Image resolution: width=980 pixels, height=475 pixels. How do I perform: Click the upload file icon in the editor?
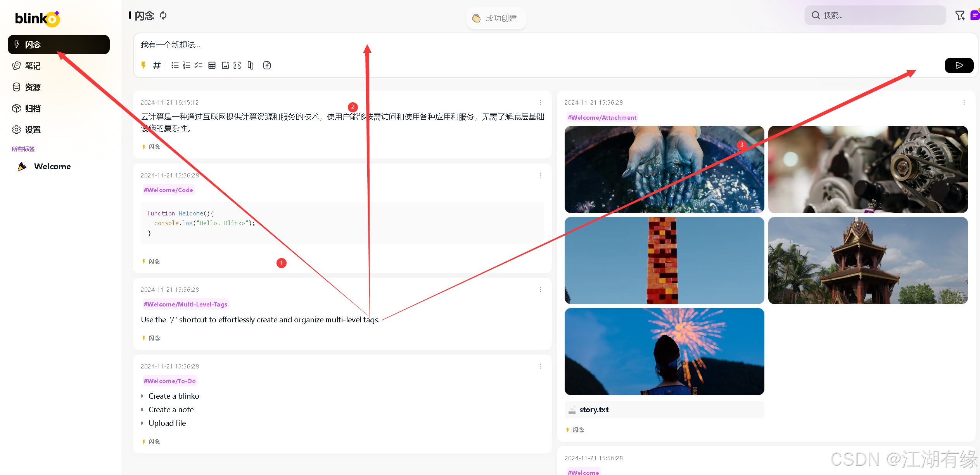pos(267,65)
